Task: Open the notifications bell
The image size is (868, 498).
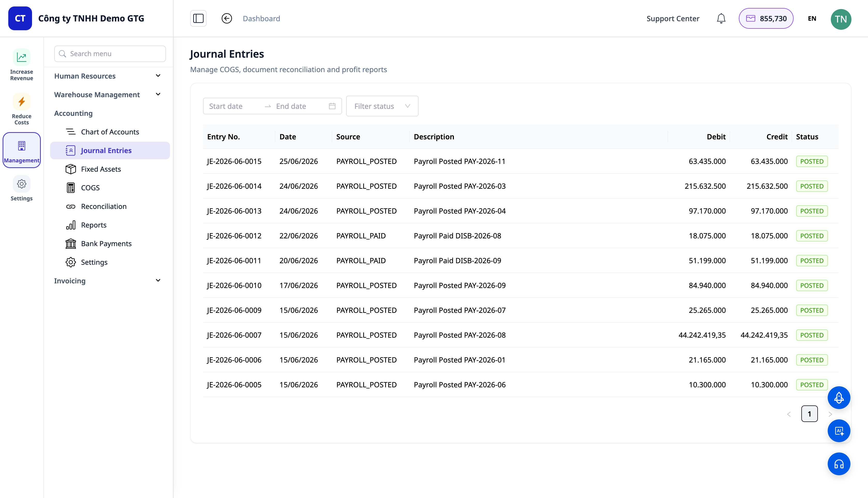Action: tap(721, 18)
